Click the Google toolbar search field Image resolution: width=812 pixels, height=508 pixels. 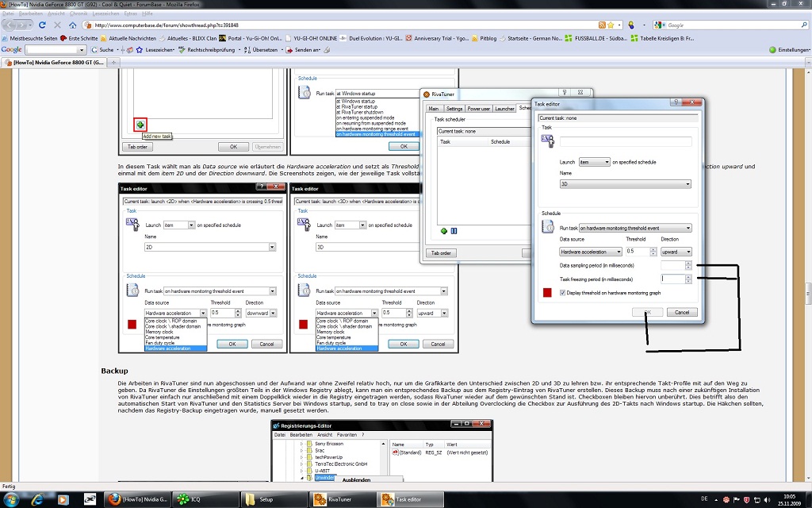click(x=52, y=50)
